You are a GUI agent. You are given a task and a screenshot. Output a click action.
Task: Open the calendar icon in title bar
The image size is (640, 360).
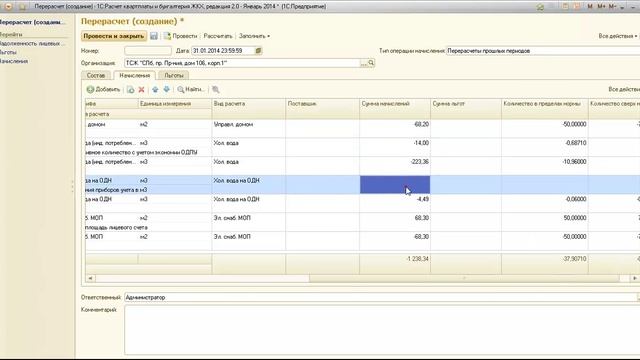point(577,7)
